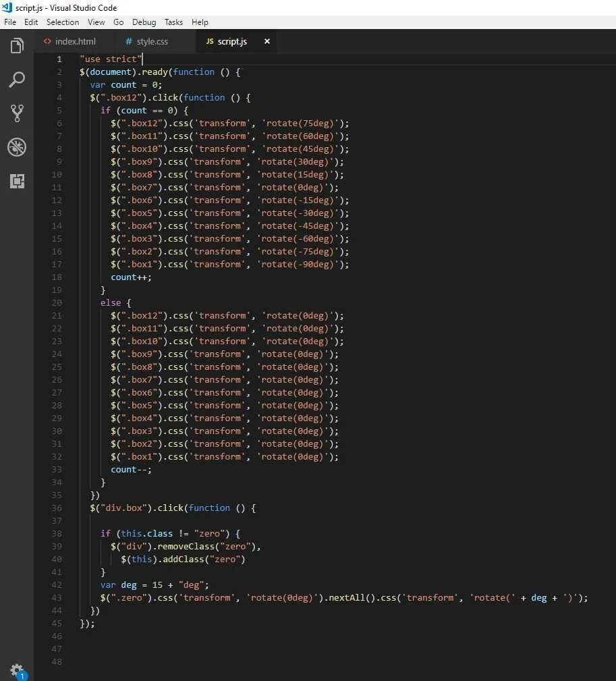Open the Search view in the activity bar

point(17,80)
